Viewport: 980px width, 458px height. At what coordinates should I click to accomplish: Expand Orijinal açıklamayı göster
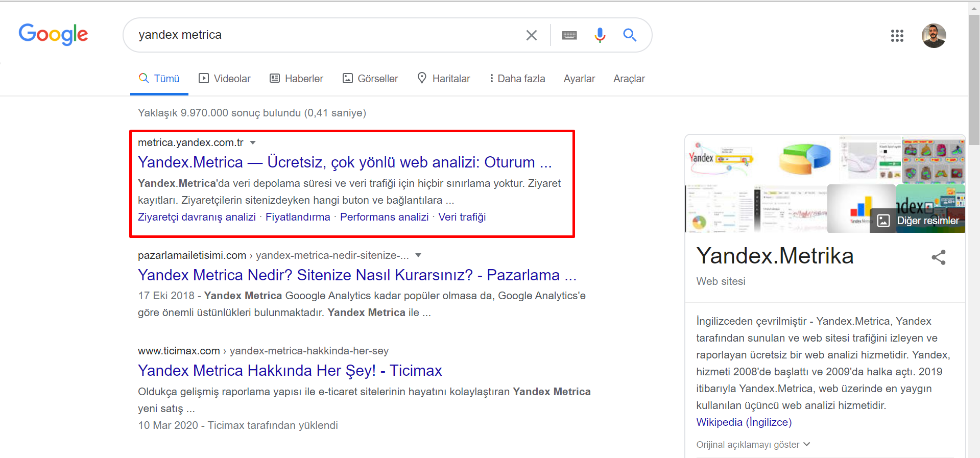753,445
